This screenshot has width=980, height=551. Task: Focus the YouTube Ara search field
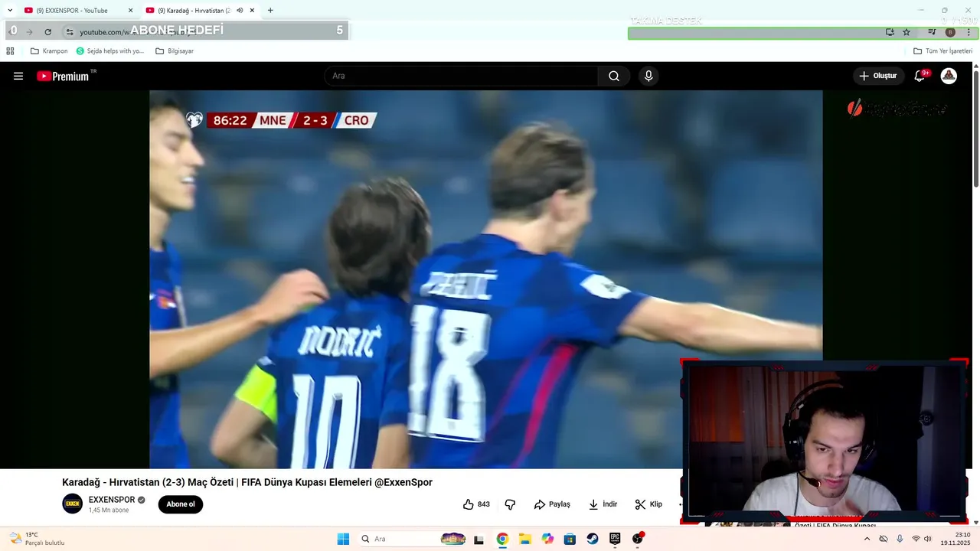461,76
